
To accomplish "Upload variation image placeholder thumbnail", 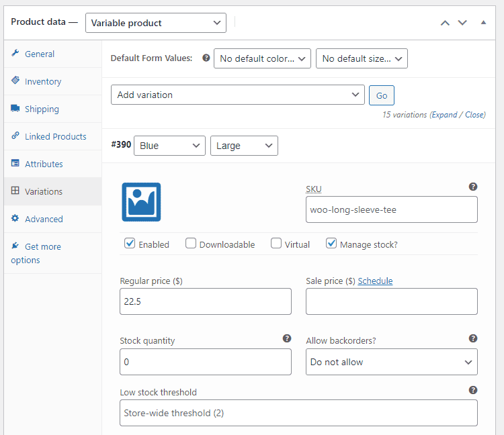I will (141, 202).
